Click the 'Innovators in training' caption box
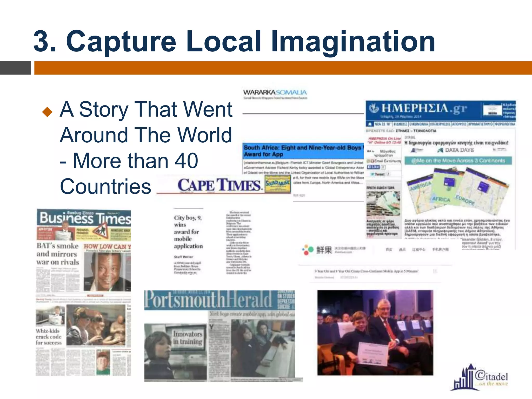The image size is (532, 399). 188,337
